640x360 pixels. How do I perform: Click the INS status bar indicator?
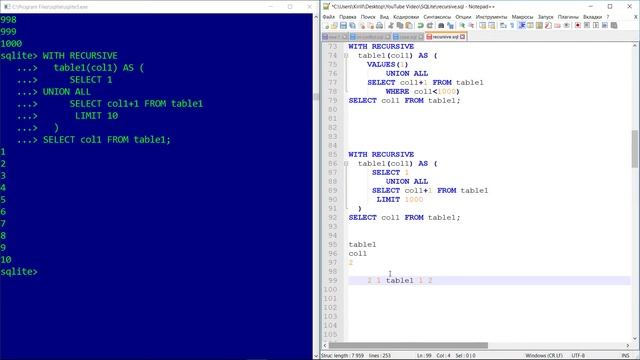[625, 356]
